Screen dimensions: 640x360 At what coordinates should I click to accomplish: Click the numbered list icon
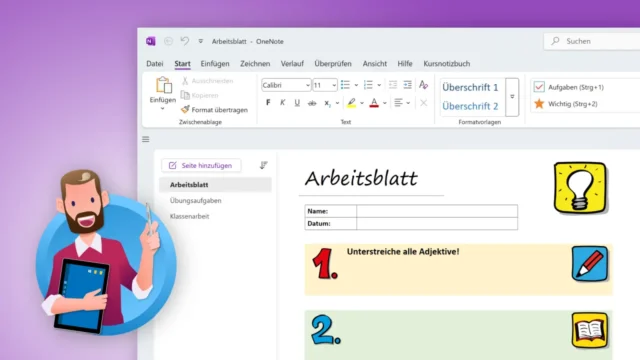pos(368,85)
